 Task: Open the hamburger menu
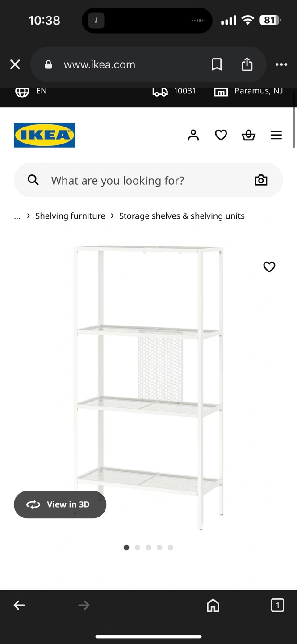276,135
